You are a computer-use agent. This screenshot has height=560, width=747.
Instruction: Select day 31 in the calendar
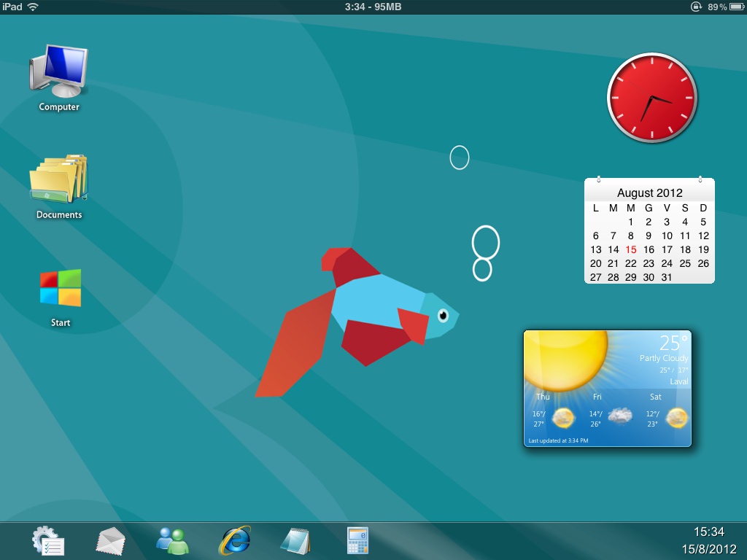667,277
